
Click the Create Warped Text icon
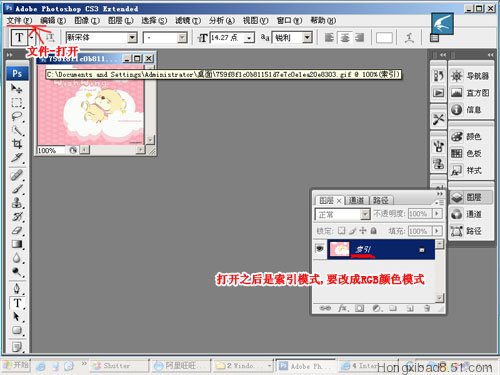(x=409, y=38)
